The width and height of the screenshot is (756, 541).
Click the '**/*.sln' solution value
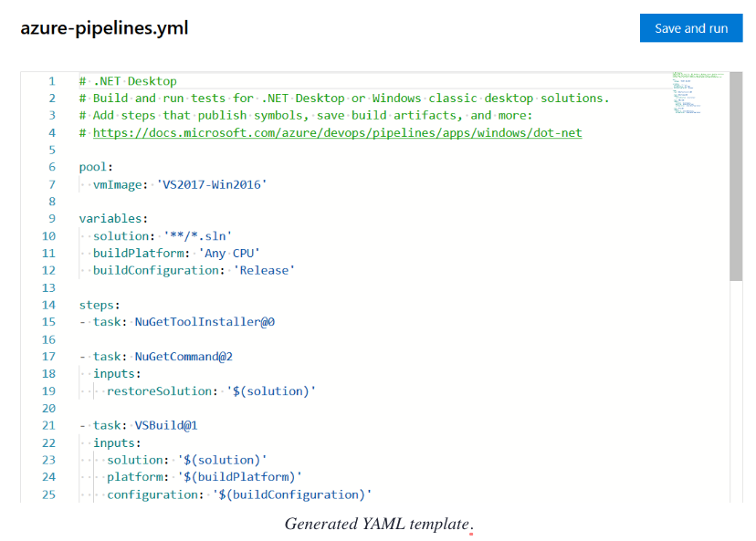click(198, 236)
